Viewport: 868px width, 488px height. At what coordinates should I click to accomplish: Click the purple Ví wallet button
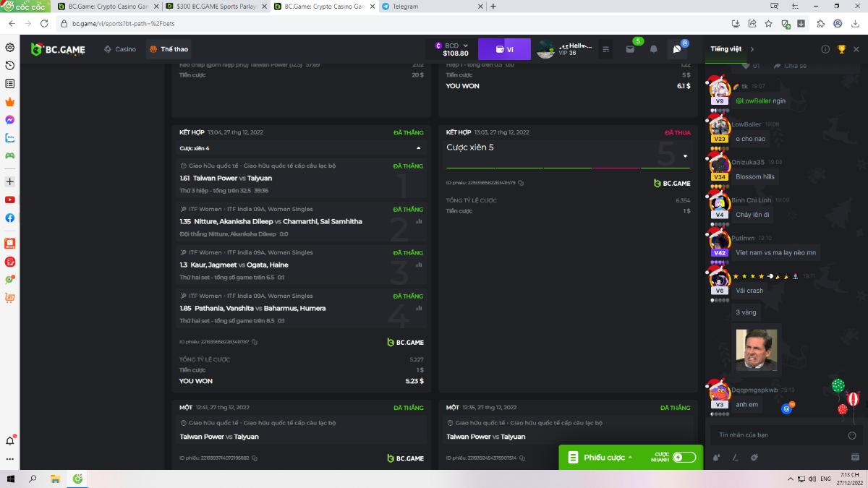(504, 49)
